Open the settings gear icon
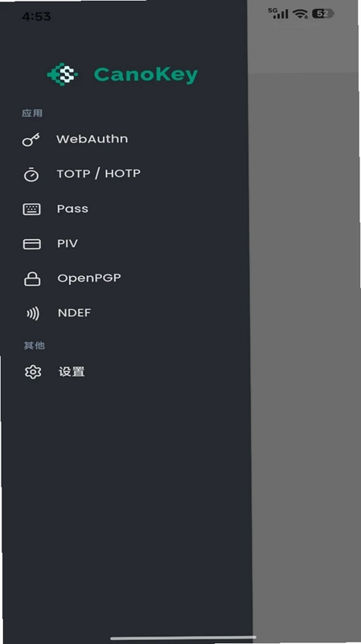This screenshot has width=361, height=644. [x=33, y=372]
